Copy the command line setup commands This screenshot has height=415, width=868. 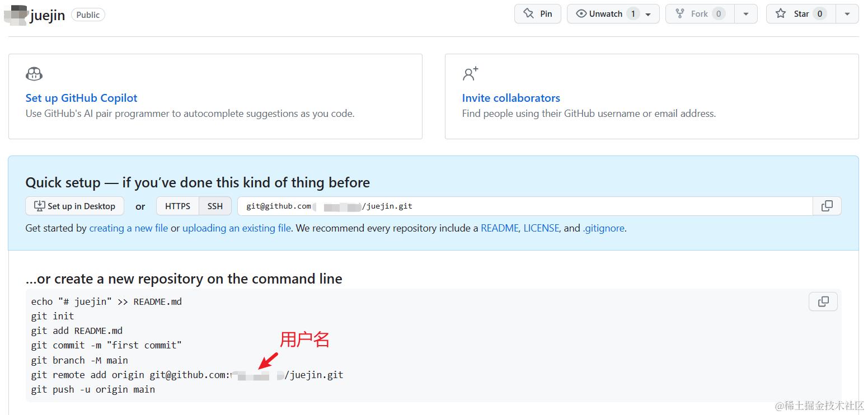coord(823,301)
